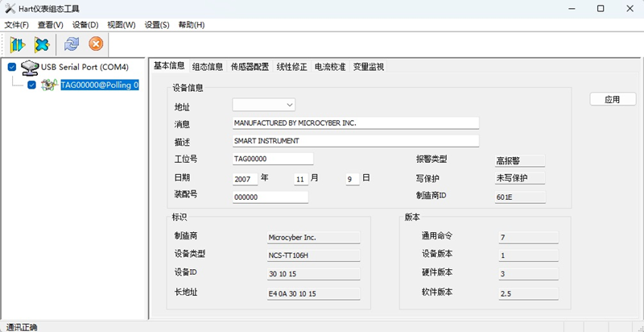Open the 查看(V) menu
The width and height of the screenshot is (644, 332).
tap(51, 25)
